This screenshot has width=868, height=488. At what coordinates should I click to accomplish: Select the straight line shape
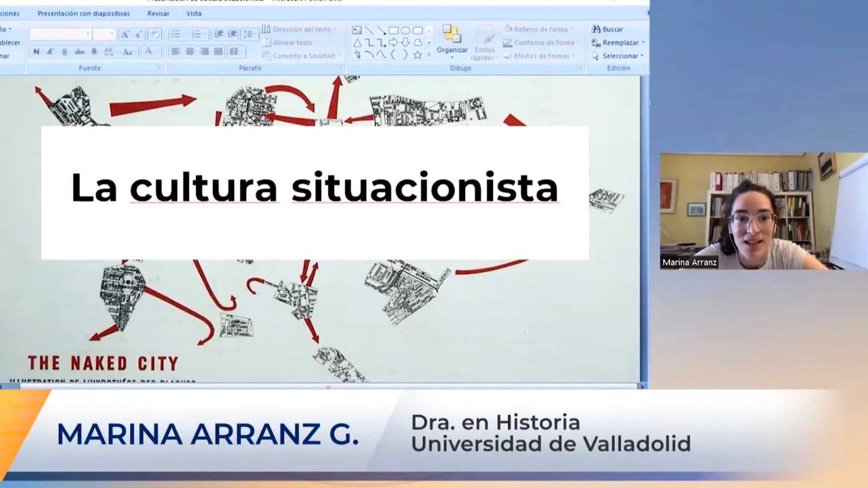[x=369, y=30]
